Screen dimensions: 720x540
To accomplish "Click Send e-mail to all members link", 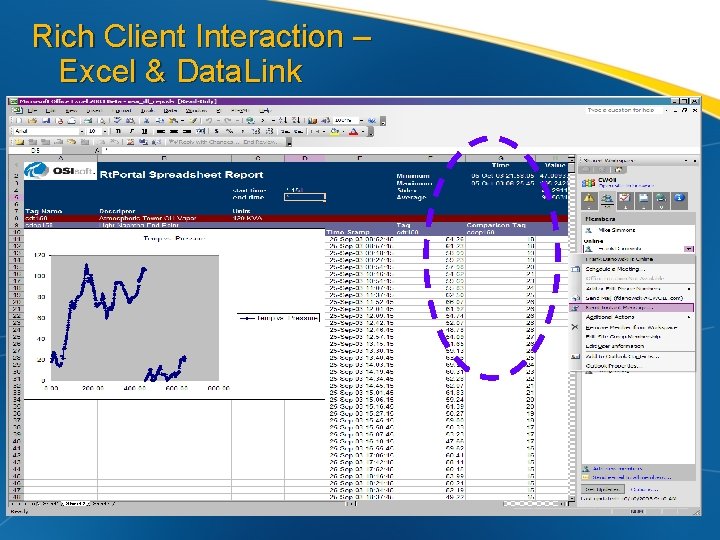I will 632,478.
